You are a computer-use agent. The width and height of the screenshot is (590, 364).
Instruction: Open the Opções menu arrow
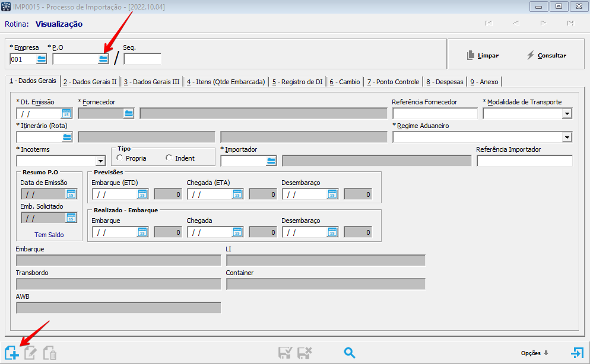[546, 353]
